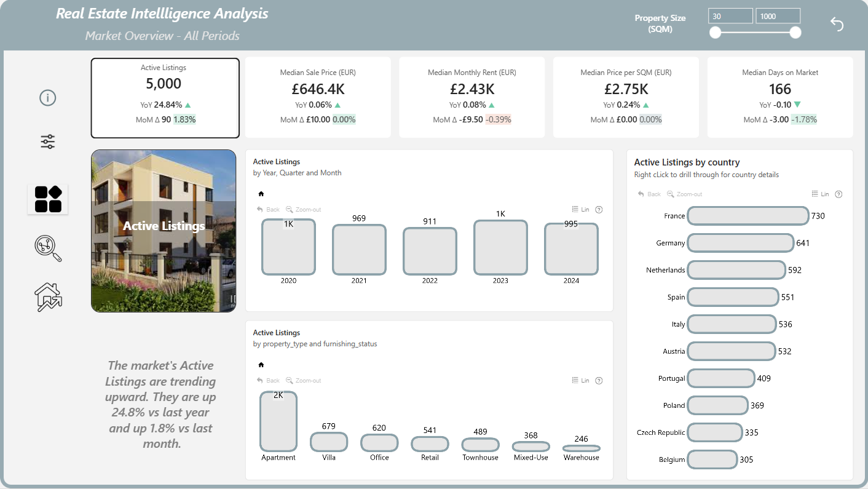This screenshot has height=489, width=868.
Task: Click Zoom-out in yearly listings chart
Action: click(x=303, y=210)
